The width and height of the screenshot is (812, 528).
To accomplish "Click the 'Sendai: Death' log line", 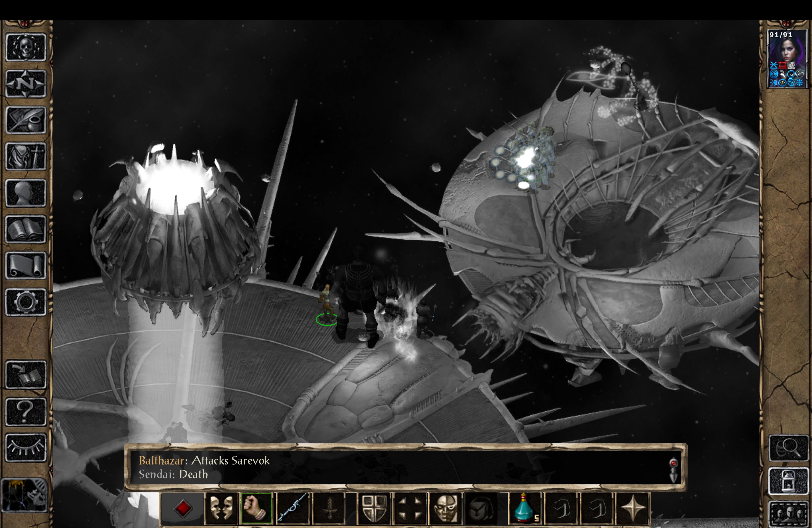I will tap(173, 474).
